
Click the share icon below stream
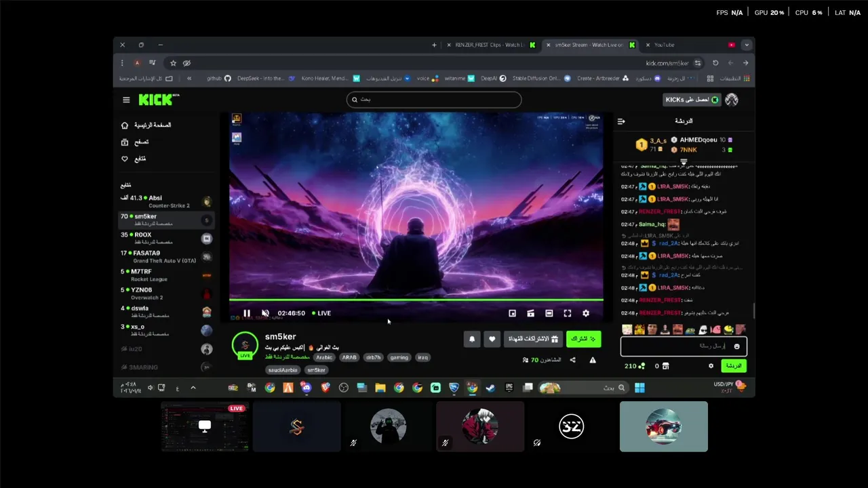[573, 360]
